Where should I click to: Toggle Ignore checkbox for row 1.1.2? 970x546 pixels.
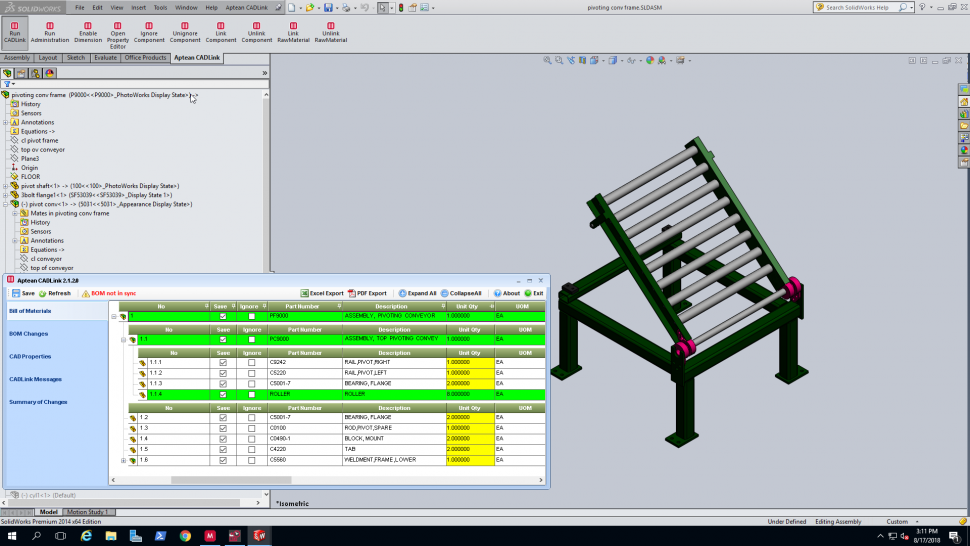[251, 373]
